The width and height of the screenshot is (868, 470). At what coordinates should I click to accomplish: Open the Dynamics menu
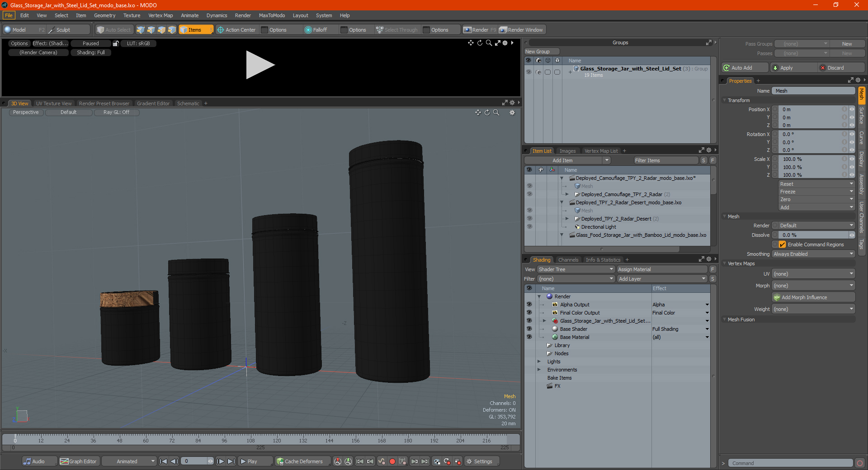click(217, 15)
